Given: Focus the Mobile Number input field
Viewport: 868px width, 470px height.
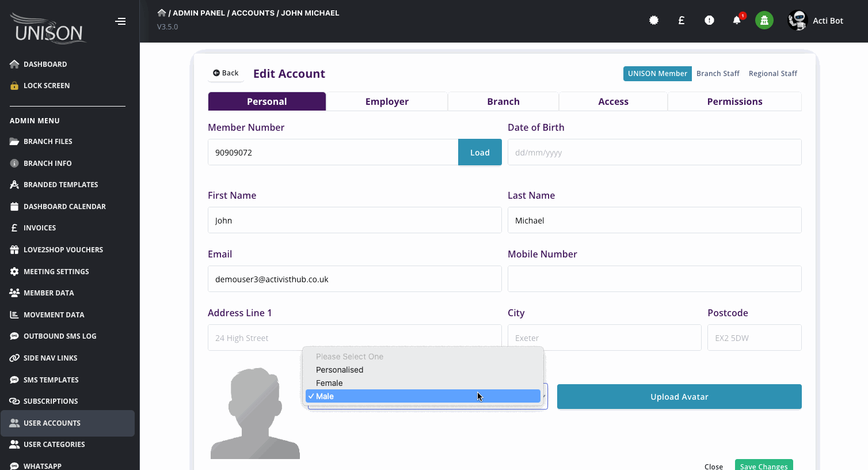Looking at the screenshot, I should click(x=654, y=279).
